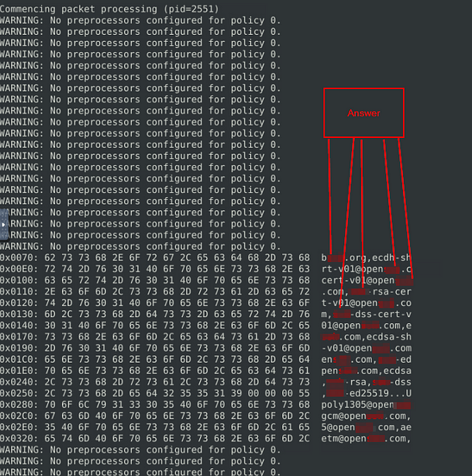This screenshot has width=472, height=476.
Task: Select the 0x0130 hex offset
Action: point(19,314)
